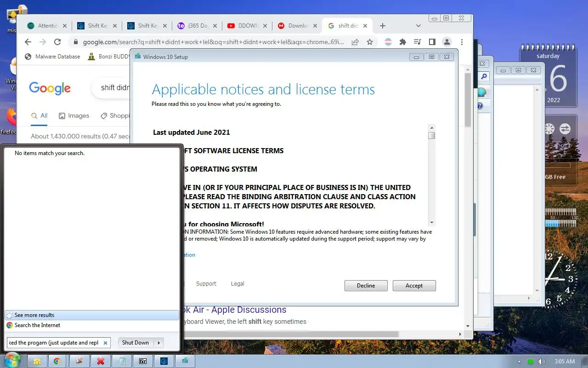Bookmark this page with the star icon

click(370, 42)
